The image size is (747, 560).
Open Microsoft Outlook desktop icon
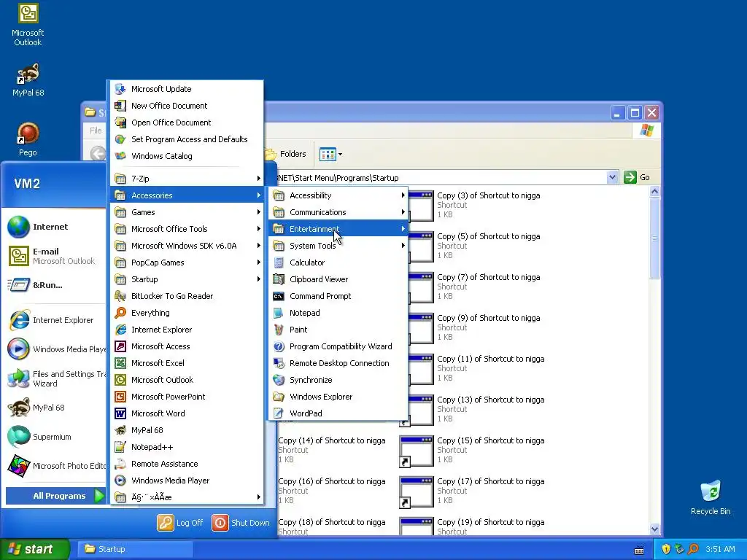pos(28,25)
